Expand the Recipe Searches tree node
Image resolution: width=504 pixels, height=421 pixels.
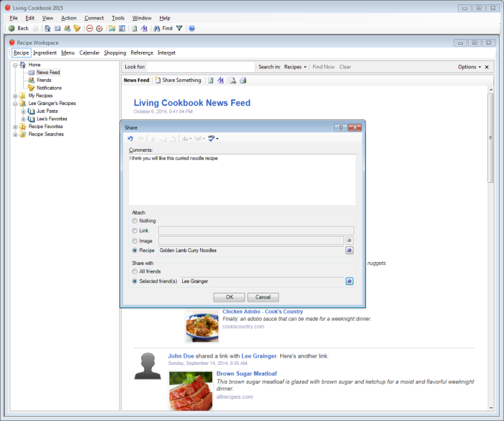[x=15, y=135]
